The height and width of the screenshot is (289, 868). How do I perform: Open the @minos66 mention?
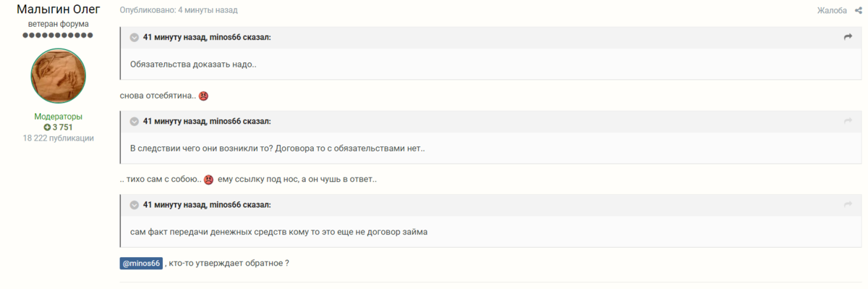tap(141, 264)
